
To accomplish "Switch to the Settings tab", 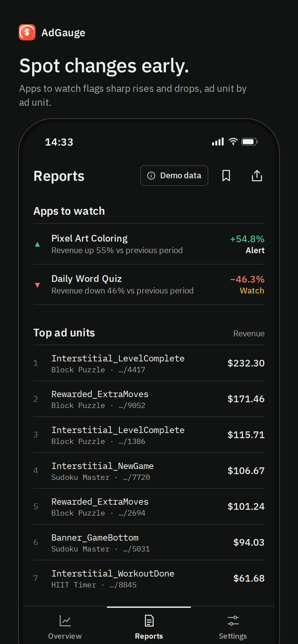I will 233,627.
